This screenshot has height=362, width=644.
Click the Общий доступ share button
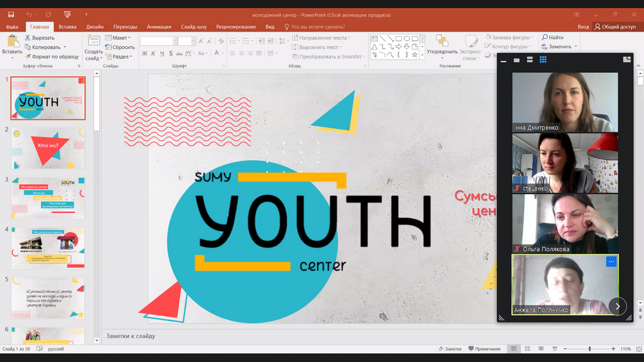tap(615, 27)
